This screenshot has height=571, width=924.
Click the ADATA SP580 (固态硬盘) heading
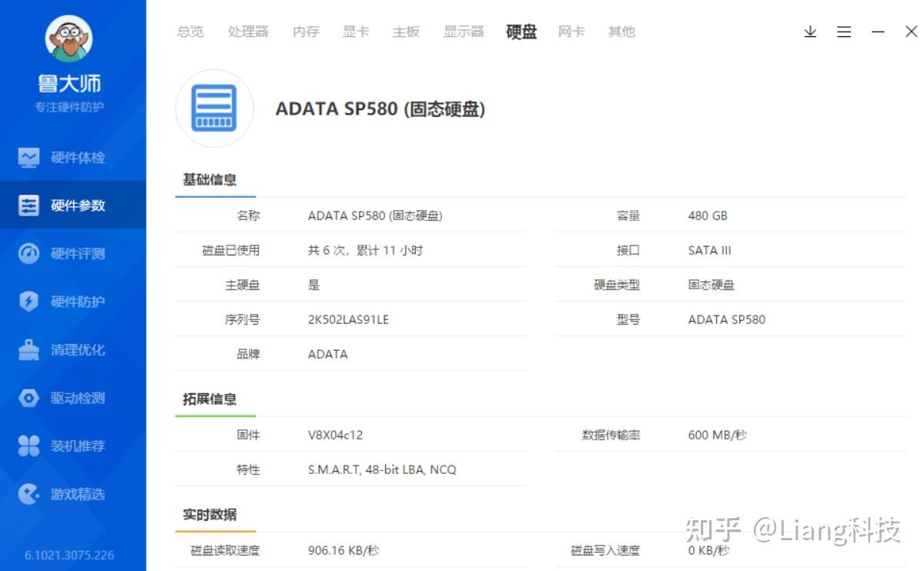(x=380, y=109)
